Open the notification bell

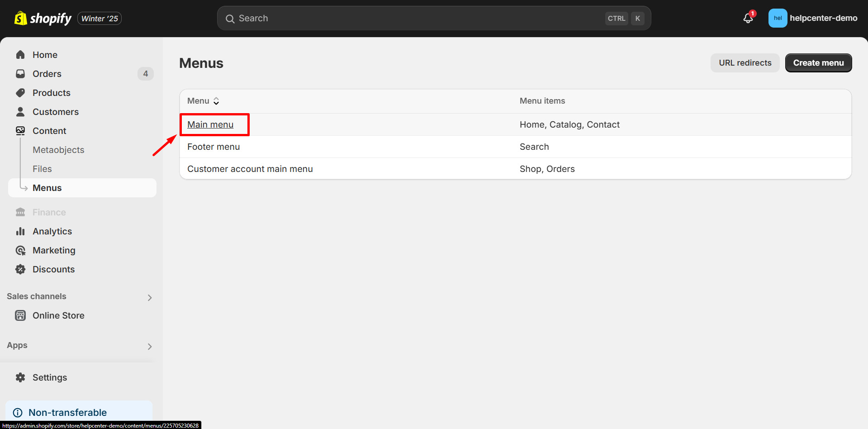(746, 18)
